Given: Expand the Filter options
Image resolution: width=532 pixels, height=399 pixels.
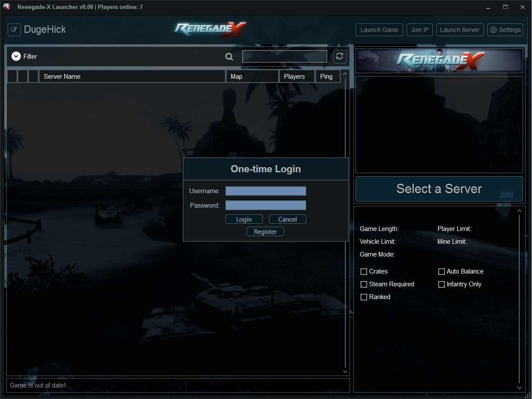Looking at the screenshot, I should pyautogui.click(x=16, y=56).
